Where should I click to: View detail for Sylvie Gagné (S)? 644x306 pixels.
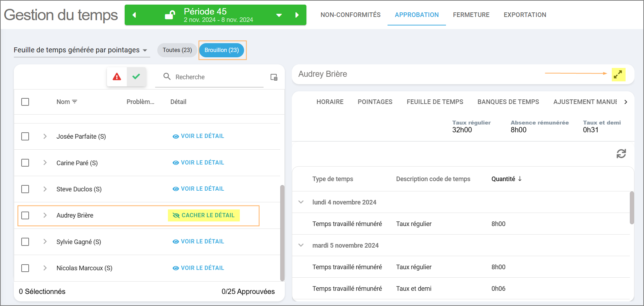pos(198,242)
